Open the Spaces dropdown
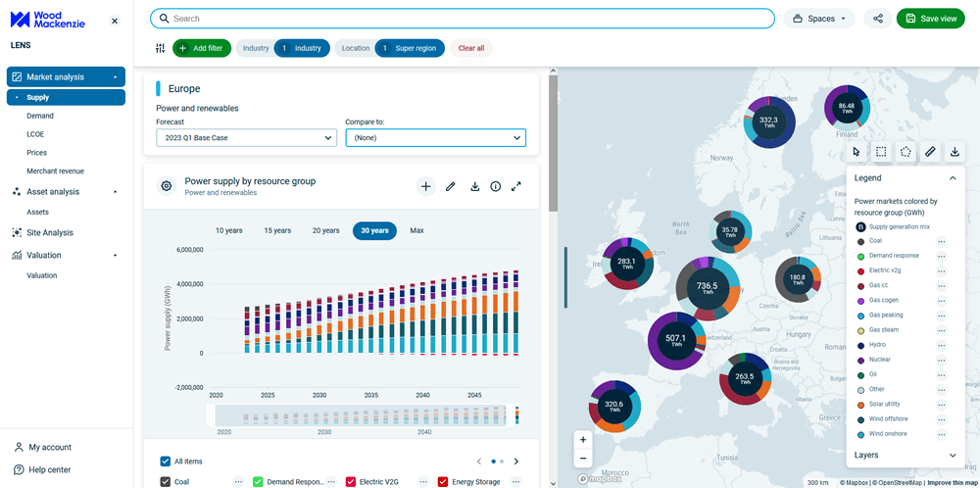Image resolution: width=980 pixels, height=488 pixels. (x=819, y=19)
